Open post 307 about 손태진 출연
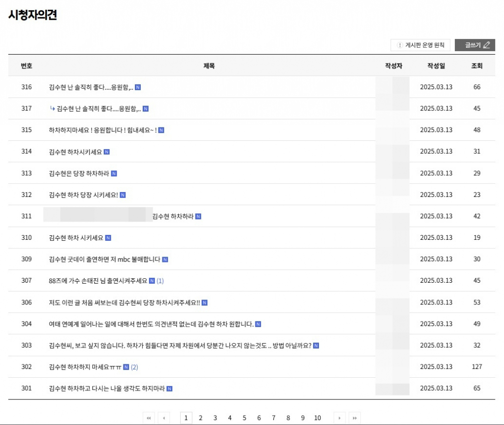Screen dimensions: 504x425 point(98,281)
